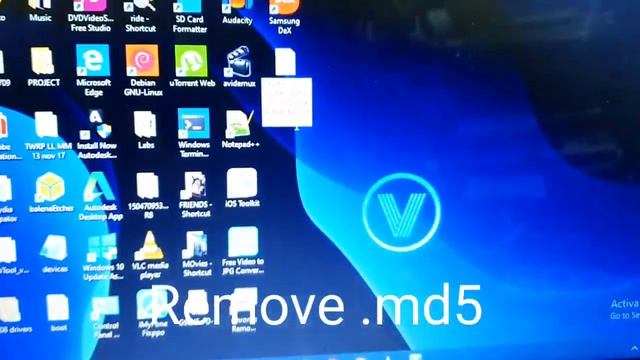Launch the iOS Toolkit icon
Image resolution: width=640 pixels, height=360 pixels.
(242, 189)
